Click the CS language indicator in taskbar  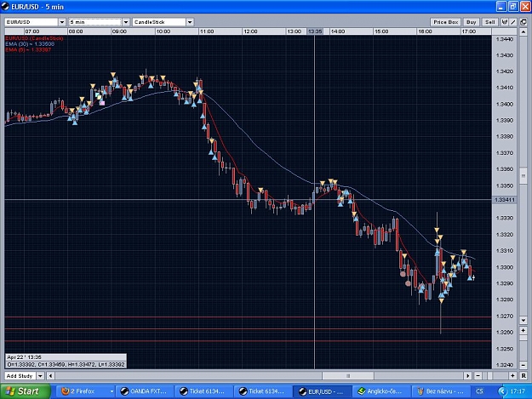(x=479, y=391)
